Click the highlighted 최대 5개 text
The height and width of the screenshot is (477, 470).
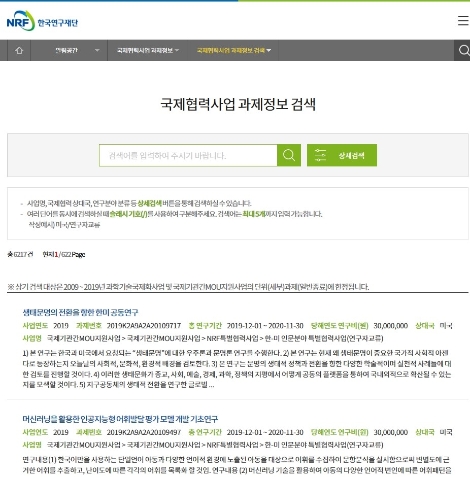(254, 214)
